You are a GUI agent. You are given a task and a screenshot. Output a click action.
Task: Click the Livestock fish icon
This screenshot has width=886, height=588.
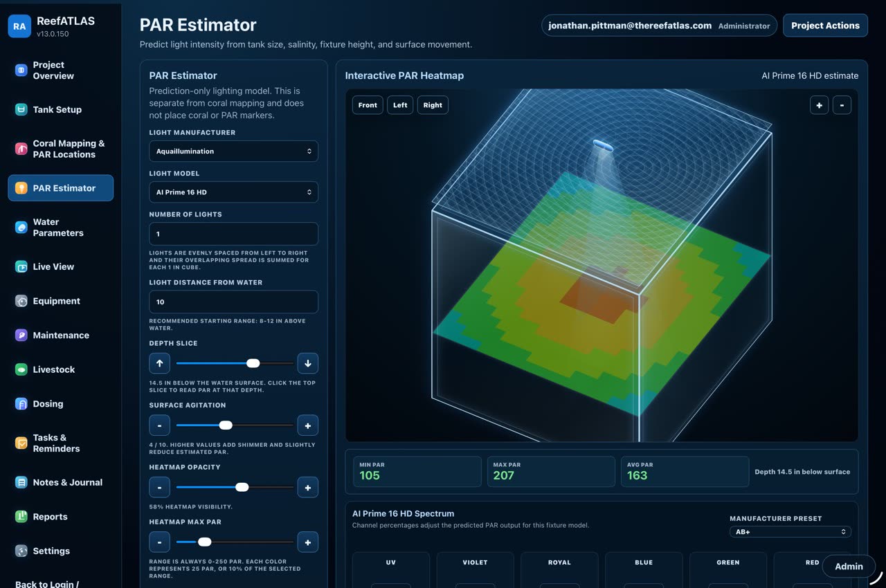pyautogui.click(x=21, y=369)
